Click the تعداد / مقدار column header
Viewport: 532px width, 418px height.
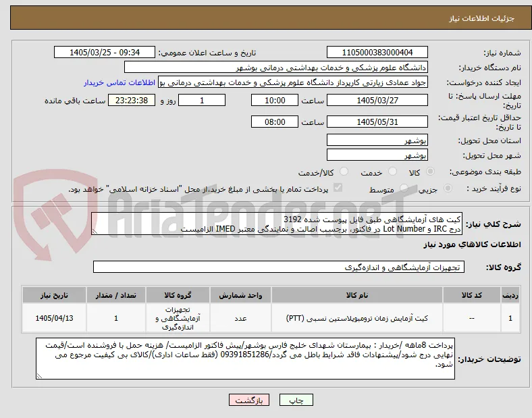tap(116, 296)
